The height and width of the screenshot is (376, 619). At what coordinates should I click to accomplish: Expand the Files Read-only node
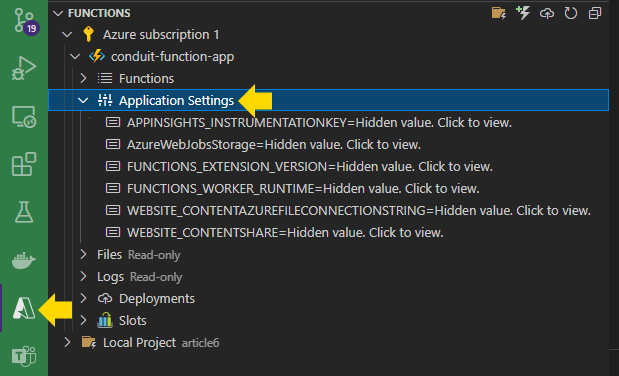click(83, 254)
